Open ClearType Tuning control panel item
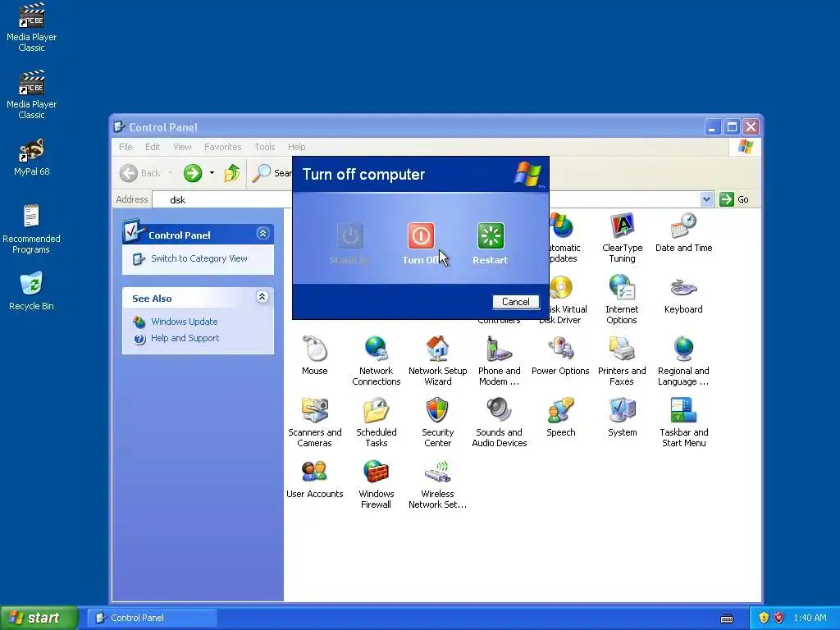The height and width of the screenshot is (630, 840). pyautogui.click(x=622, y=237)
